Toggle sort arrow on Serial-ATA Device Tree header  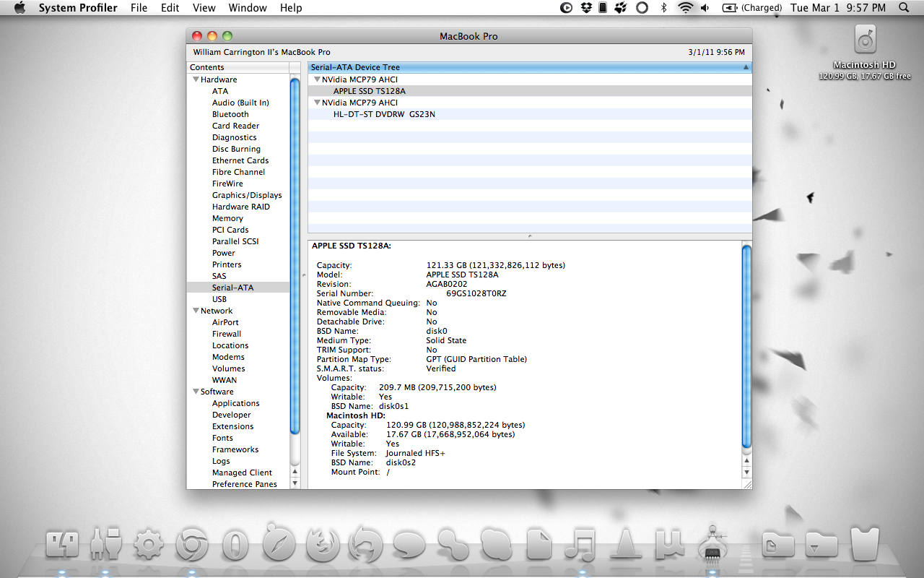(x=746, y=67)
